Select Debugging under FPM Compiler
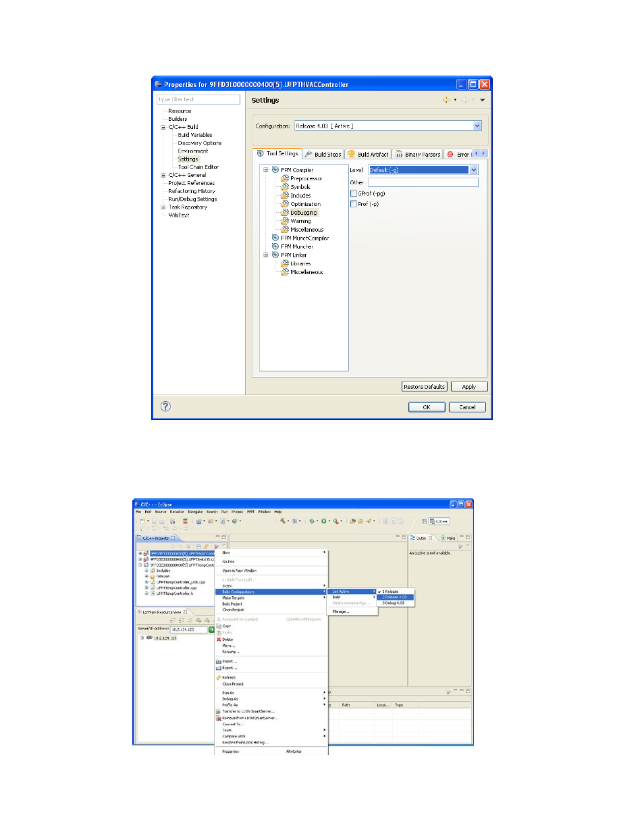Screen dimensions: 644x834 (x=304, y=213)
